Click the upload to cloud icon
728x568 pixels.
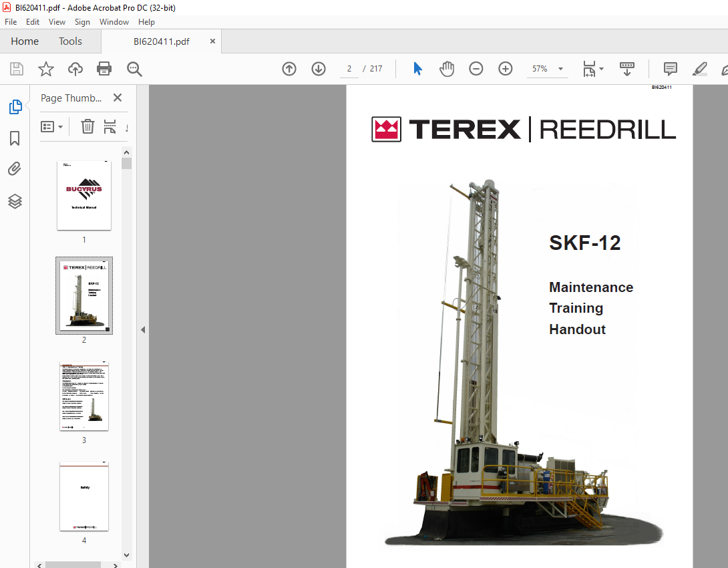click(x=75, y=69)
